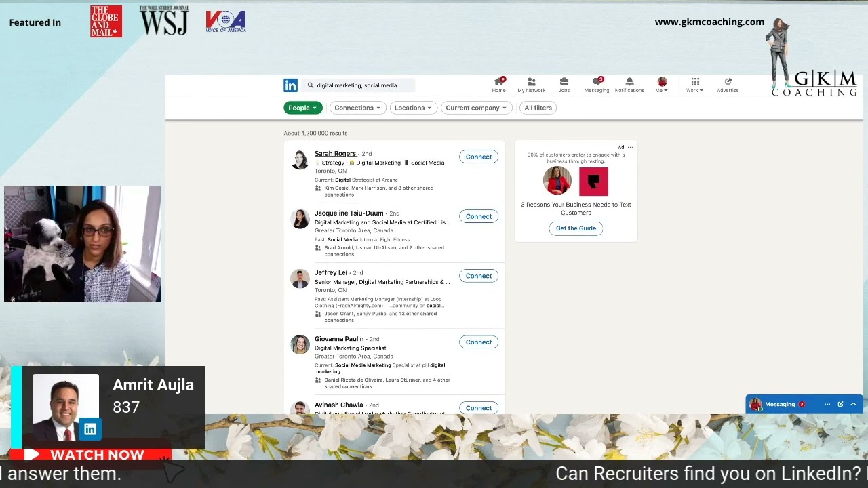Image resolution: width=868 pixels, height=488 pixels.
Task: Click the Globe and Mail logo
Action: (x=106, y=21)
